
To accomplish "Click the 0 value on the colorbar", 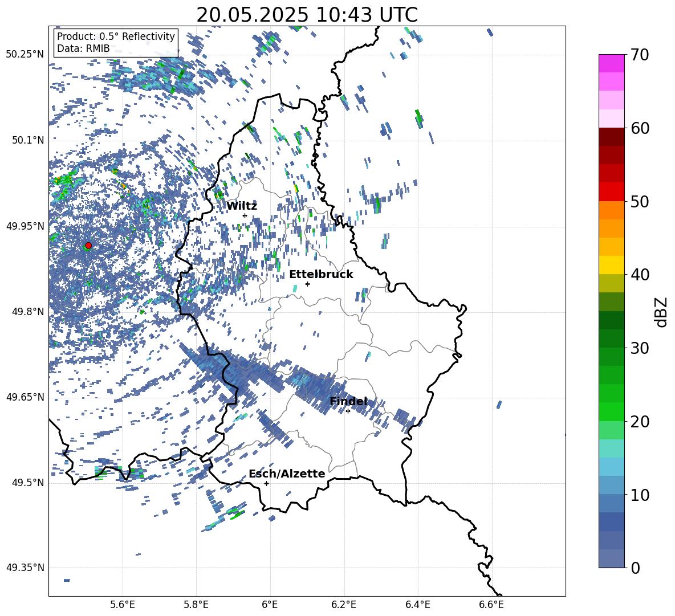I will click(x=636, y=568).
